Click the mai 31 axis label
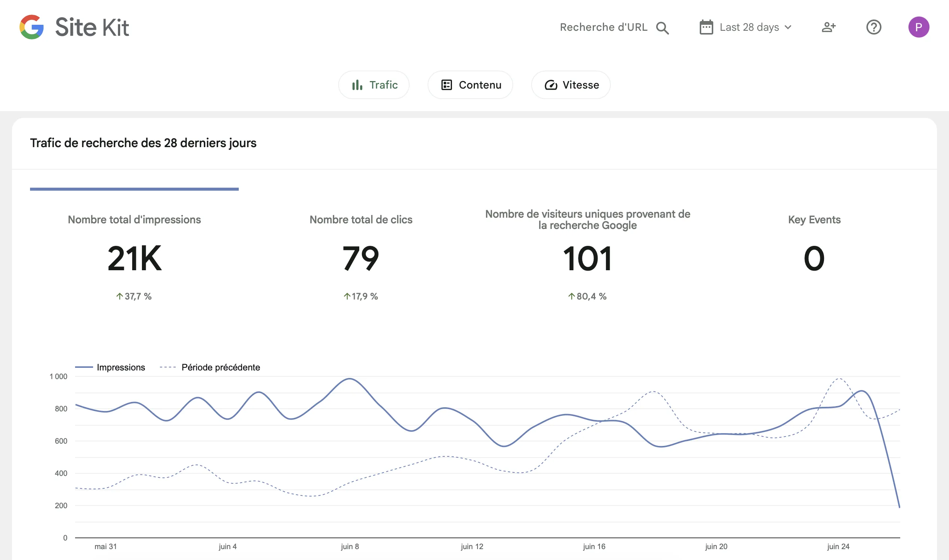Image resolution: width=949 pixels, height=560 pixels. (105, 546)
